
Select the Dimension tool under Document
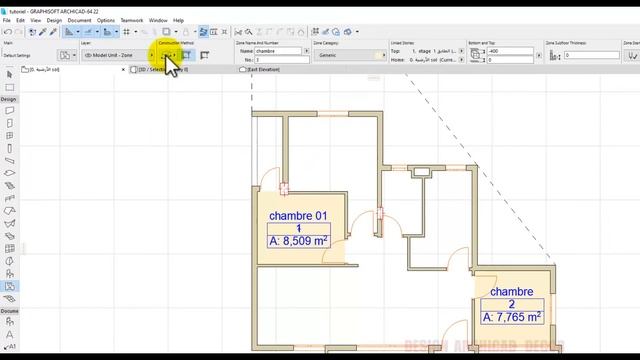9,322
